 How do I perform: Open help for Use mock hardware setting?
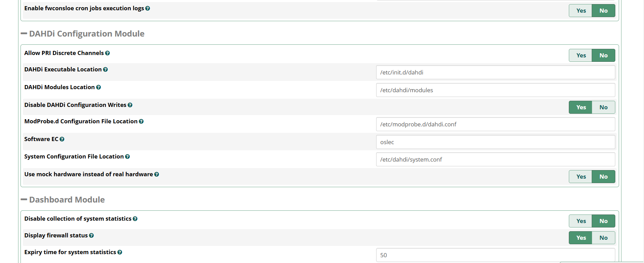point(156,175)
